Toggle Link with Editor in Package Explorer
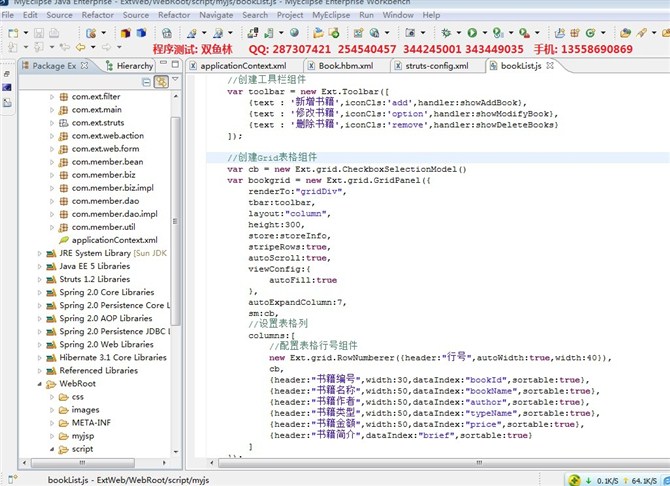670x486 pixels. (161, 82)
